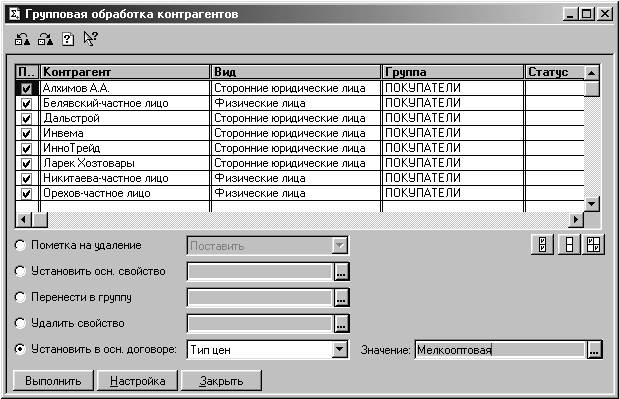Viewport: 619px width, 399px height.
Task: Click the horizontal scrollbar left arrow
Action: pyautogui.click(x=24, y=219)
